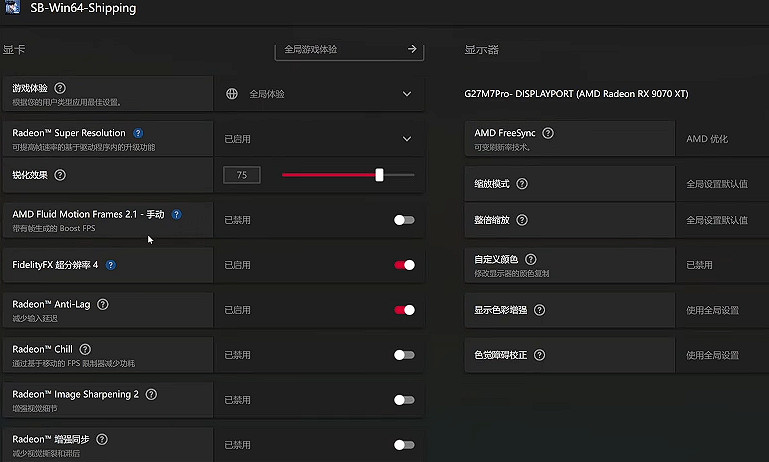Viewport: 769px width, 462px height.
Task: Click AMD 优化 FreeSync value
Action: [x=707, y=139]
